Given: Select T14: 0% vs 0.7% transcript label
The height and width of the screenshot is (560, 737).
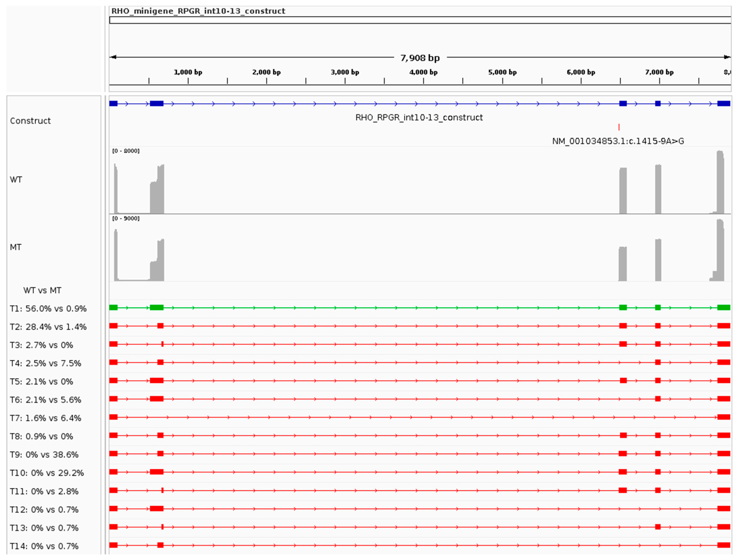Looking at the screenshot, I should [44, 546].
